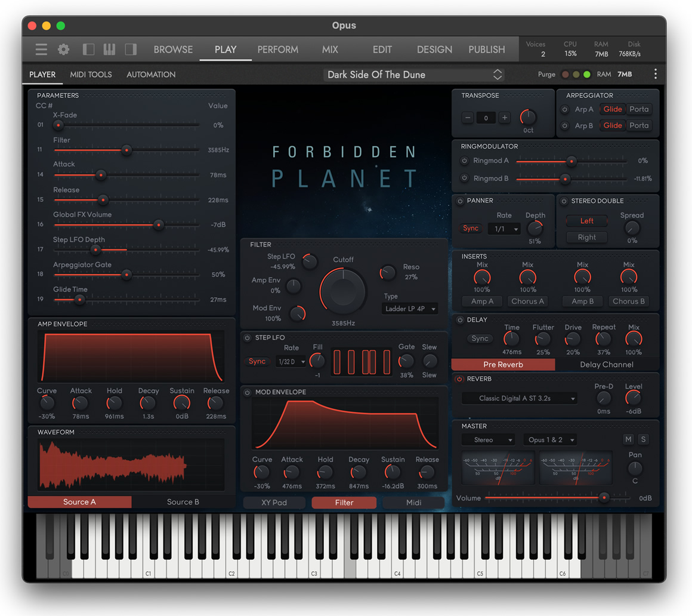Open the Reverb Classic Digital A dropdown
This screenshot has height=616, width=692.
520,398
